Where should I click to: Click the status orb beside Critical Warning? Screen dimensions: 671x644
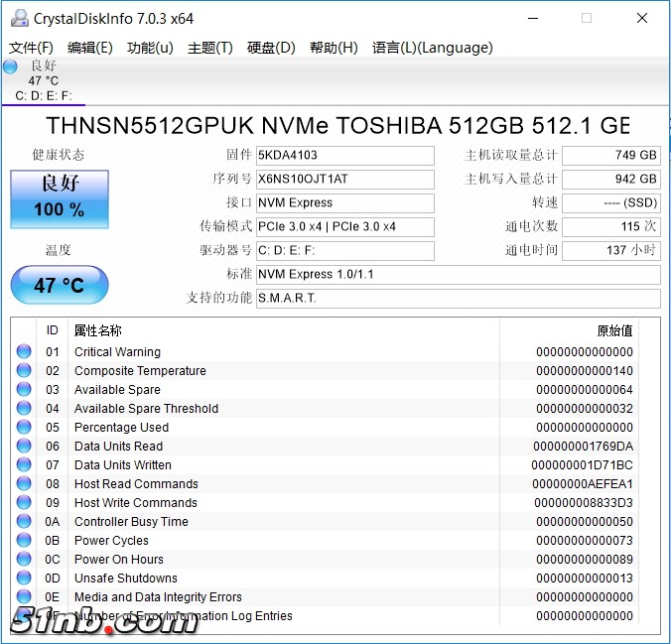[x=24, y=351]
